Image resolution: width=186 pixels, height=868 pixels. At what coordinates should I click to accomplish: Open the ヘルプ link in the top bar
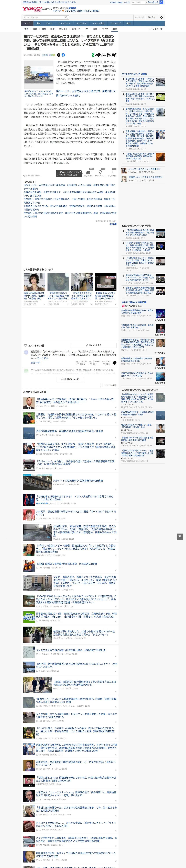pos(127,2)
